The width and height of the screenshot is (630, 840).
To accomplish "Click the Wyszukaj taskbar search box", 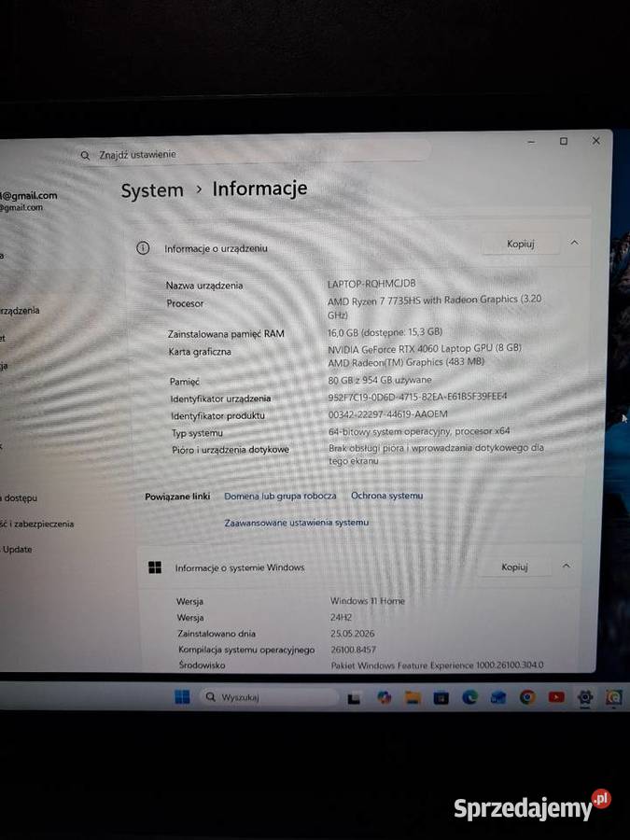I will 269,697.
